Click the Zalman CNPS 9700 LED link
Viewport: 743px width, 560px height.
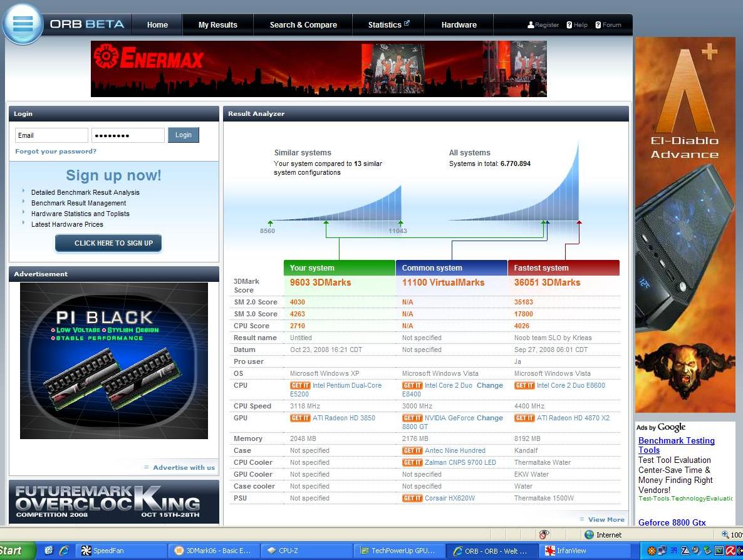tap(460, 462)
